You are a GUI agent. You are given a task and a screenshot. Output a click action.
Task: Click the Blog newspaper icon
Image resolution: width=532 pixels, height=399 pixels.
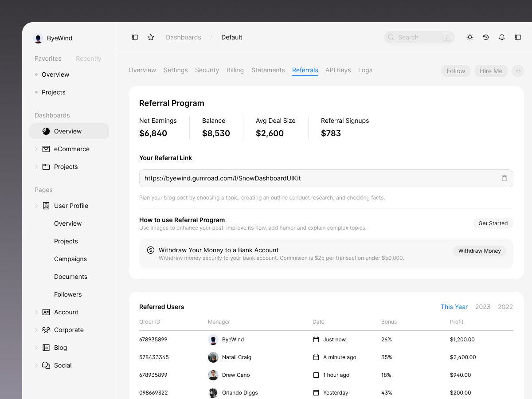46,348
